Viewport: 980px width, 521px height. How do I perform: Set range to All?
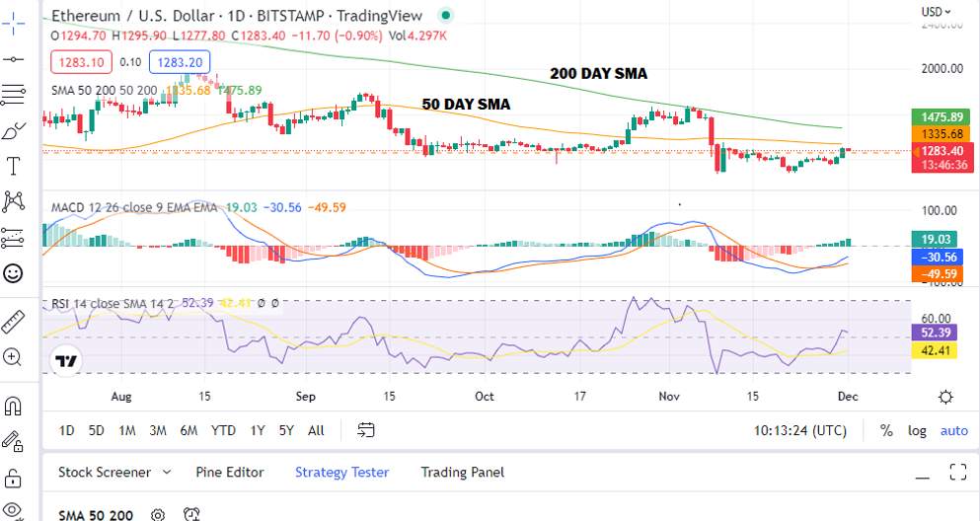[x=316, y=430]
